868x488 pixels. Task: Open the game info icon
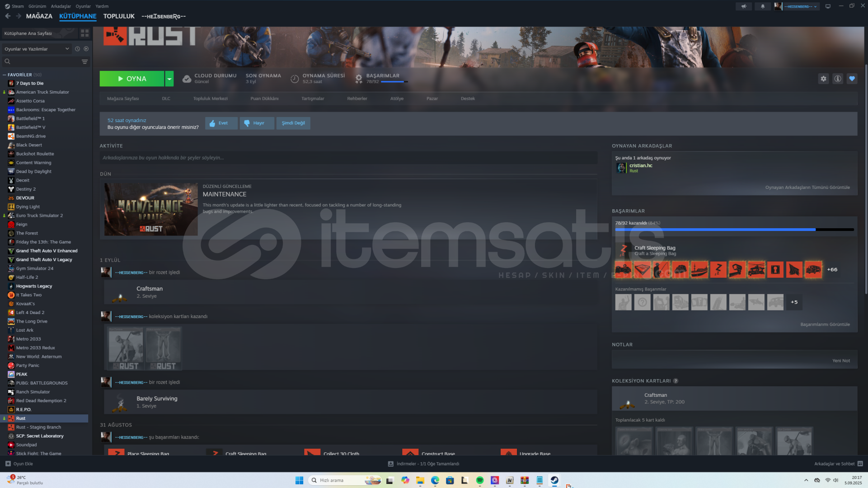click(838, 79)
